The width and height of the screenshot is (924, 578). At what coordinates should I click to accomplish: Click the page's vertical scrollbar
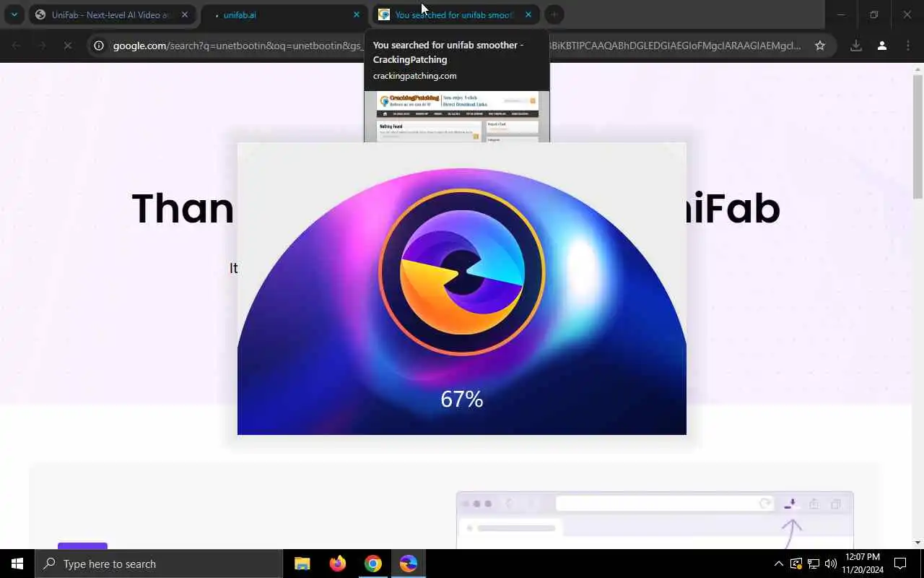tap(918, 137)
